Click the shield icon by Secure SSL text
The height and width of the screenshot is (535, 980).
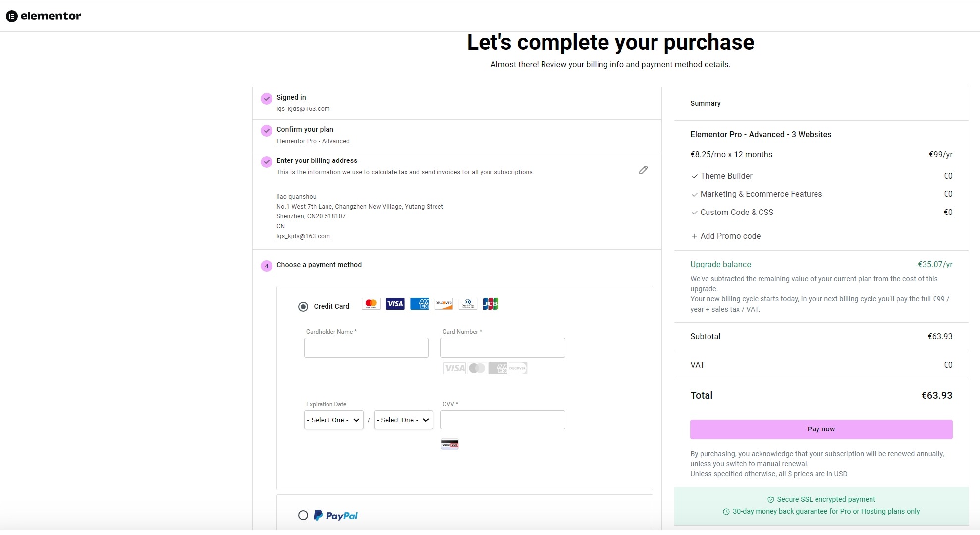[771, 500]
